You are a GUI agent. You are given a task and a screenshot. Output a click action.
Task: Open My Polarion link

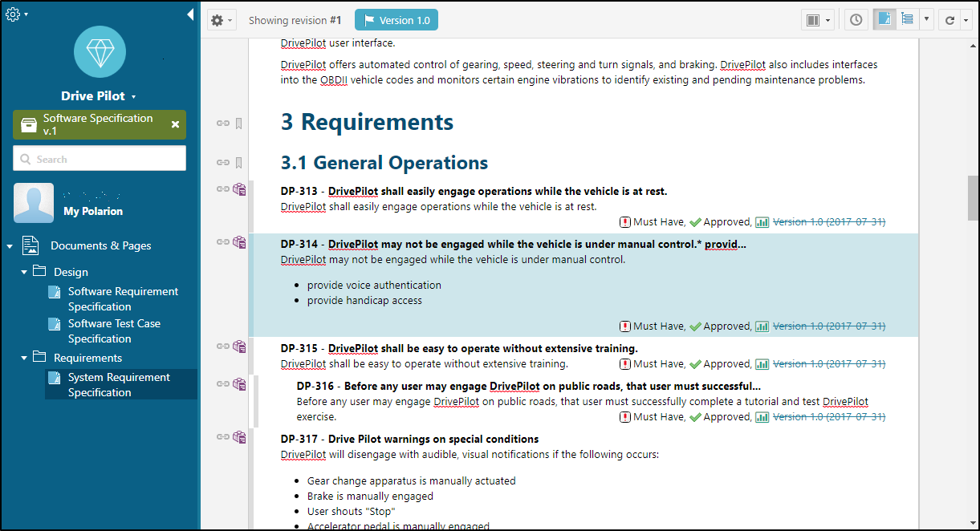93,212
